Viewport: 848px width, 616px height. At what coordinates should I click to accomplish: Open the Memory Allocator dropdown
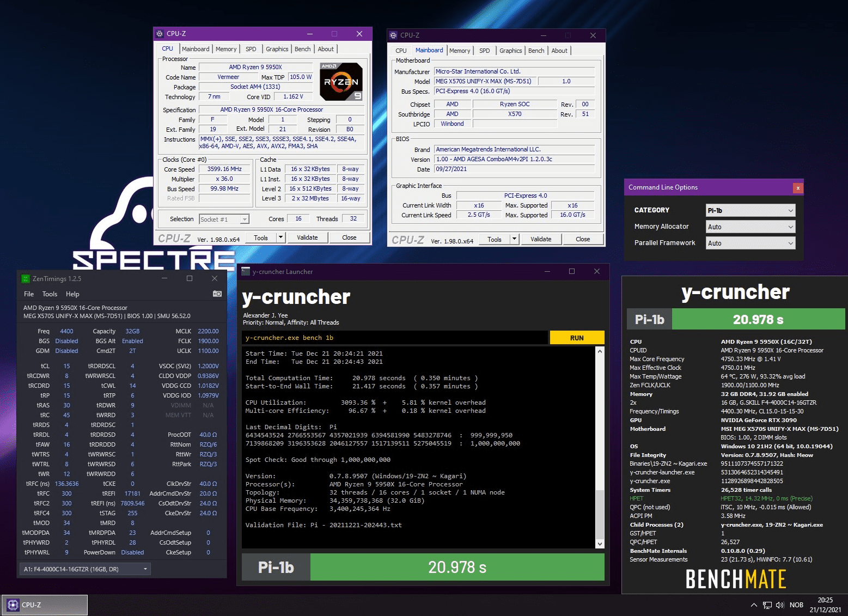tap(751, 227)
